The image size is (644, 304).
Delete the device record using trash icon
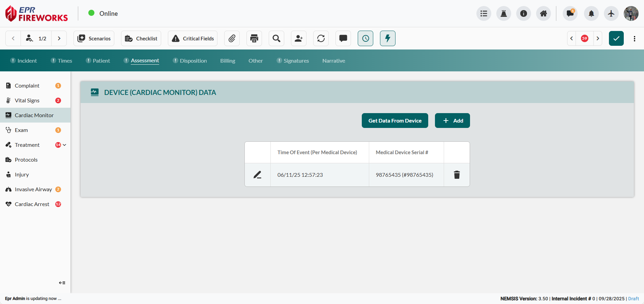click(x=457, y=175)
